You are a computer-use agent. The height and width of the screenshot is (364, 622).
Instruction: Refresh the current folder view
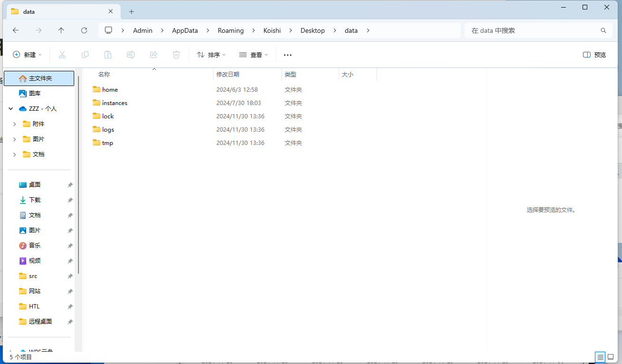click(84, 30)
